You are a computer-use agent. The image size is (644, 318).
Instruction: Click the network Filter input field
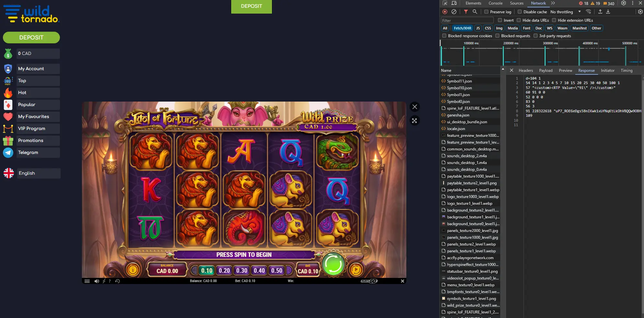(x=467, y=20)
